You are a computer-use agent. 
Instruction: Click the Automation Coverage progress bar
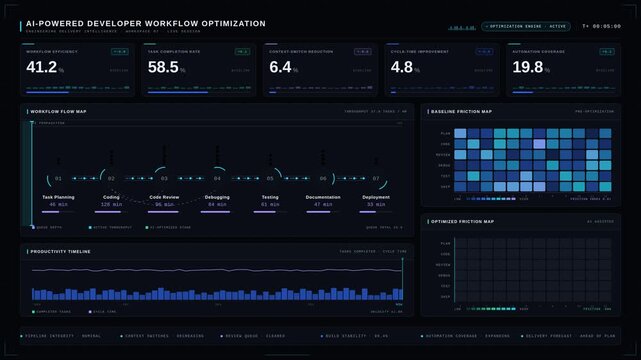coord(564,92)
